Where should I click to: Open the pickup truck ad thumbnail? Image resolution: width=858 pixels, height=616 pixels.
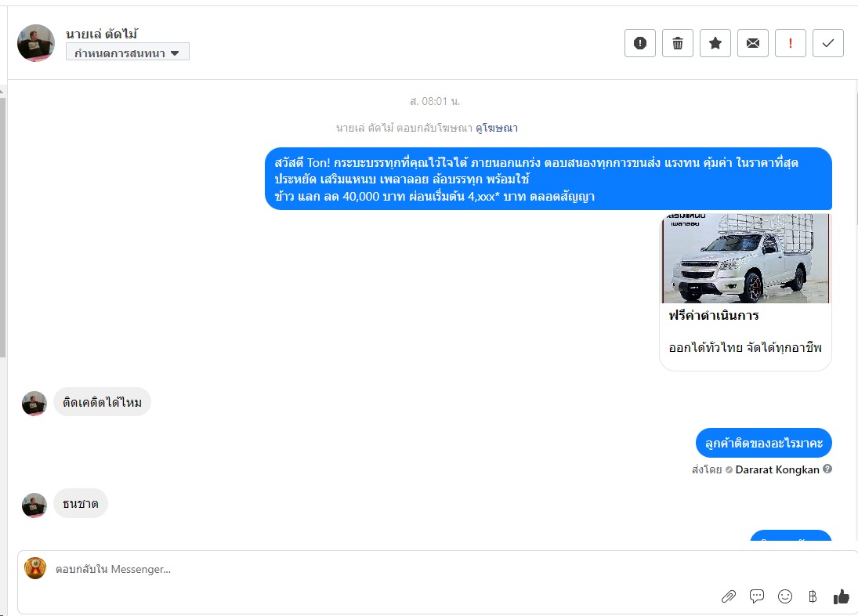pos(745,258)
